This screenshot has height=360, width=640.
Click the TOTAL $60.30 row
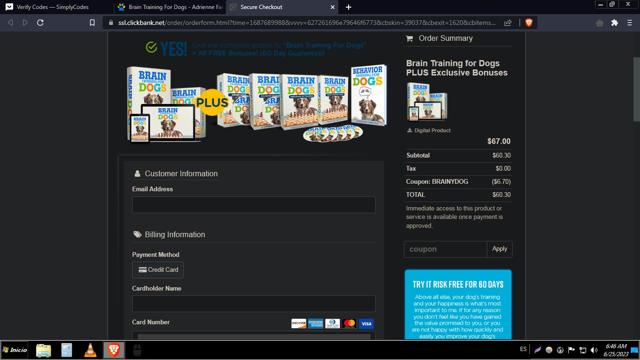coord(458,195)
